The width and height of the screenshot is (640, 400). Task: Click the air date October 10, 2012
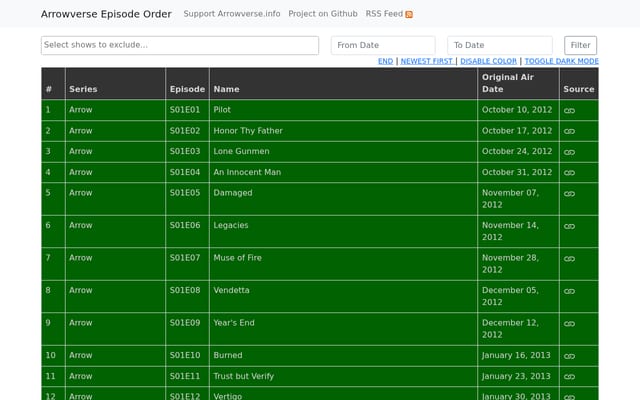point(517,110)
